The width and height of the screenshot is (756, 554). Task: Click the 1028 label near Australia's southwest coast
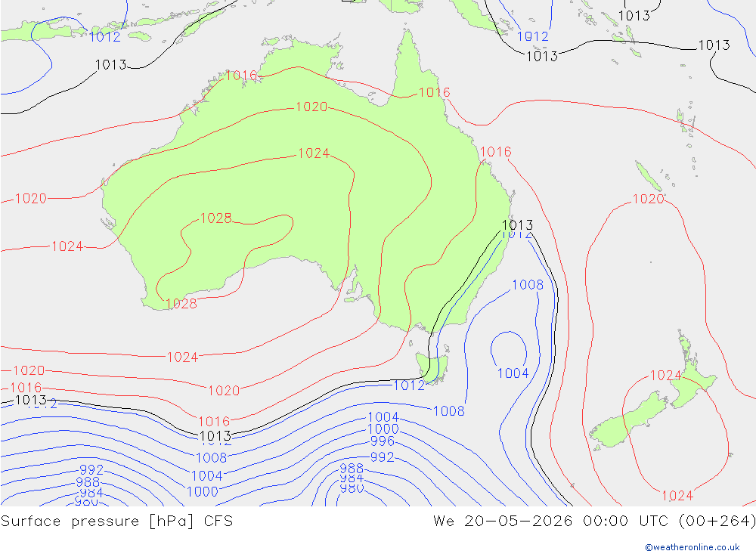click(x=181, y=303)
